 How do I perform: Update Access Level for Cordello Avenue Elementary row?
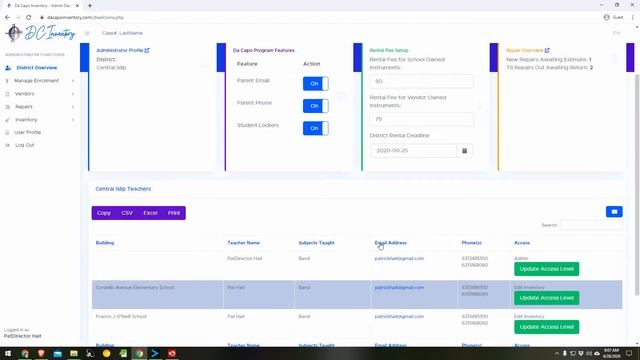(547, 298)
